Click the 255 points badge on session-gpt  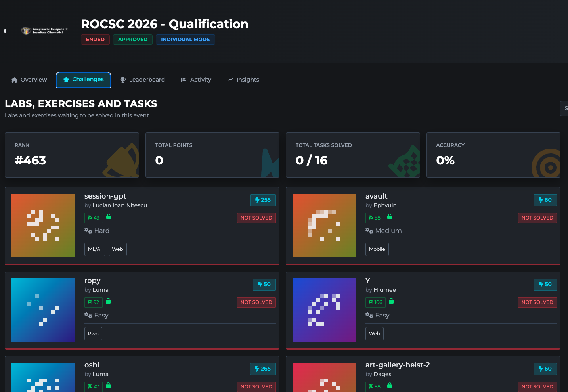pyautogui.click(x=263, y=200)
